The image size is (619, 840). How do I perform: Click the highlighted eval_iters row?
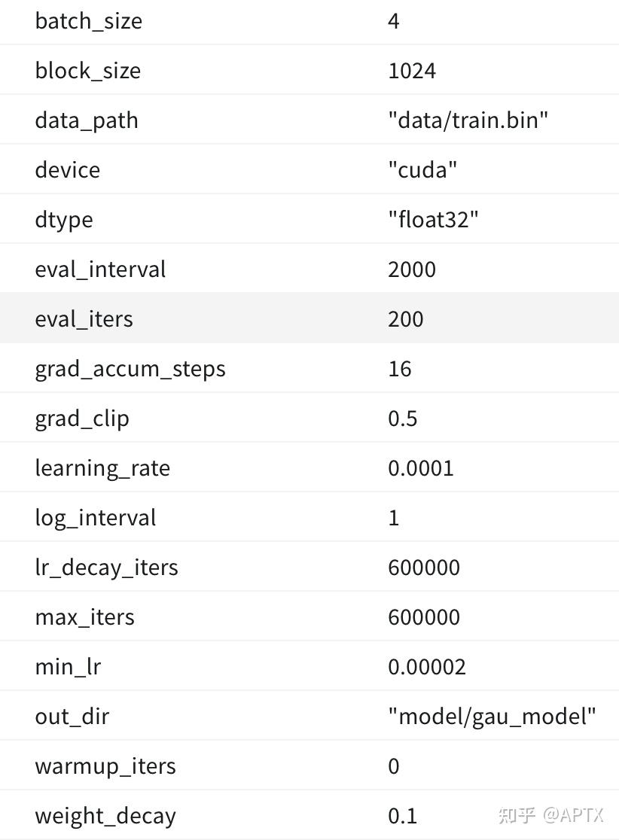pos(309,318)
